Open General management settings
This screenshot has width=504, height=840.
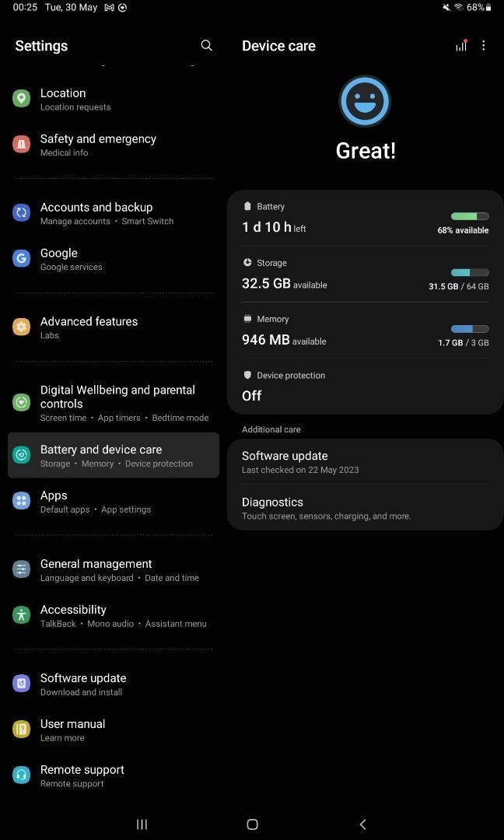114,570
